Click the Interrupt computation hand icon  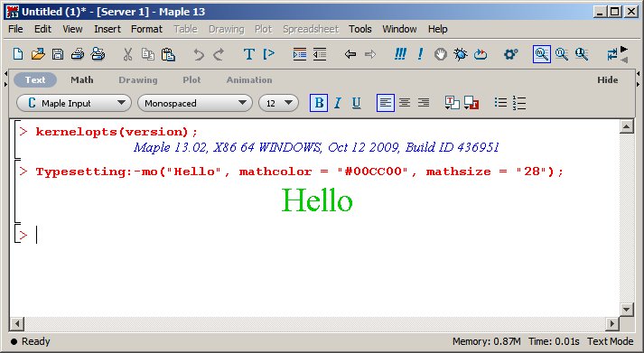(x=440, y=54)
